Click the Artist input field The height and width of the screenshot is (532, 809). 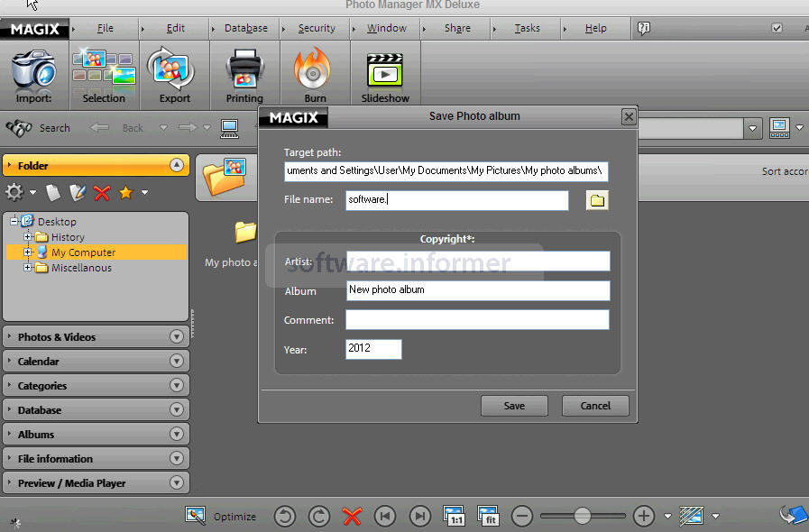coord(478,261)
